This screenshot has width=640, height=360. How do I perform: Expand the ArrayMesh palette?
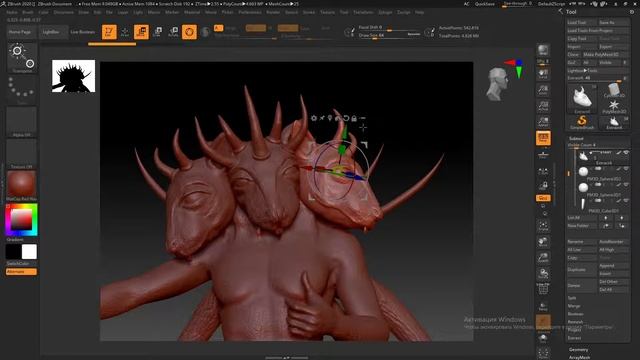click(x=579, y=358)
